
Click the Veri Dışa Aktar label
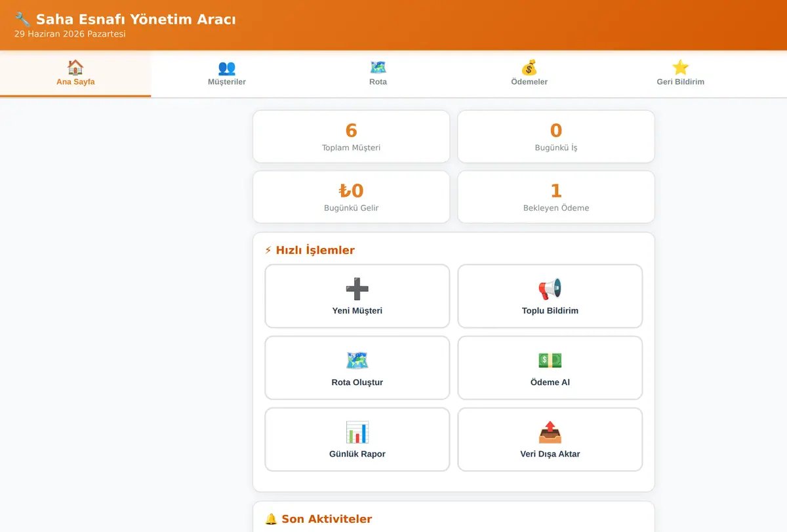pyautogui.click(x=550, y=454)
